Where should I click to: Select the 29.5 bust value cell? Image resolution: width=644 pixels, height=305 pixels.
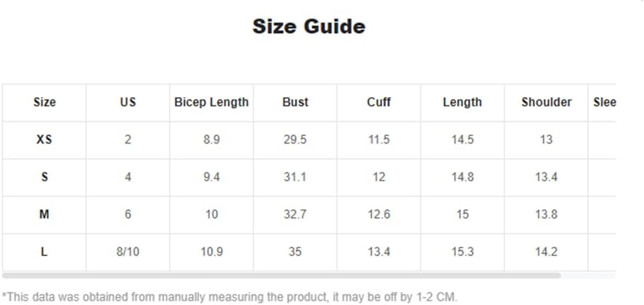(296, 139)
